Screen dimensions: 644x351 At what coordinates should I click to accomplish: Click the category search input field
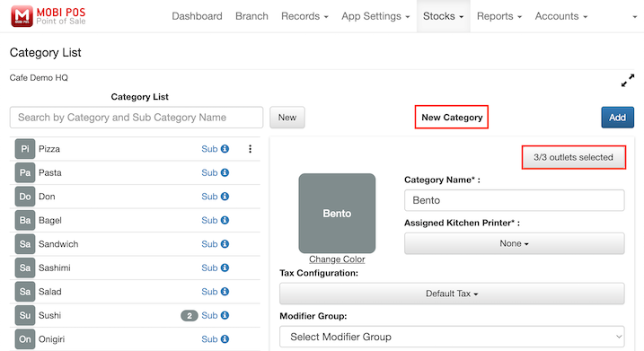pyautogui.click(x=137, y=118)
